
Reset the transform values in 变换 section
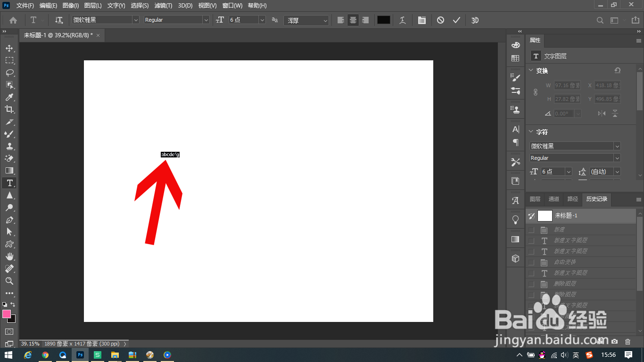618,70
